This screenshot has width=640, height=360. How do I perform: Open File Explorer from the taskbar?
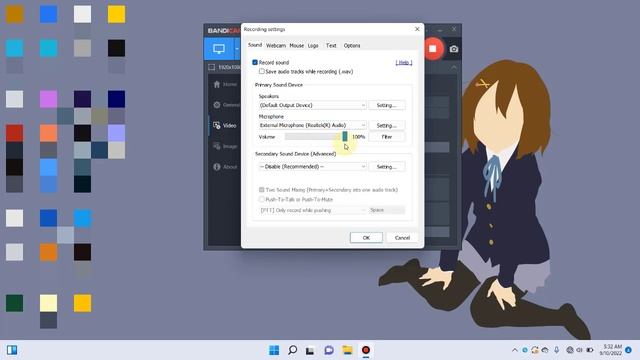tap(347, 350)
